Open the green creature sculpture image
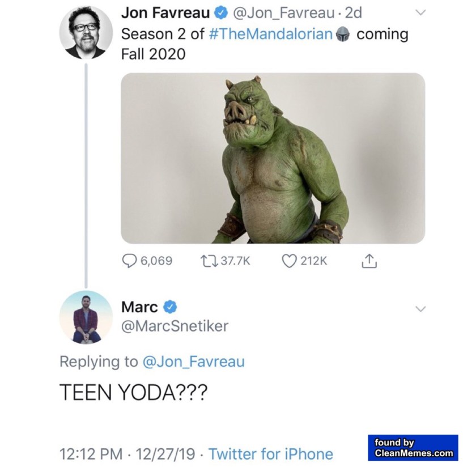 click(273, 158)
